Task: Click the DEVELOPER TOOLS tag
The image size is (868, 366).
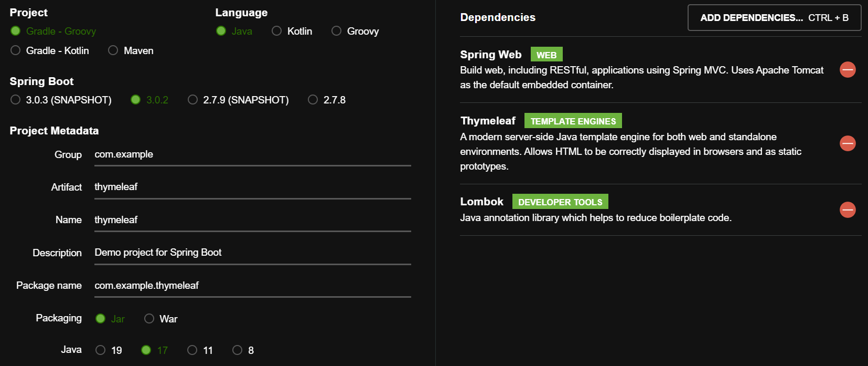Action: (560, 202)
